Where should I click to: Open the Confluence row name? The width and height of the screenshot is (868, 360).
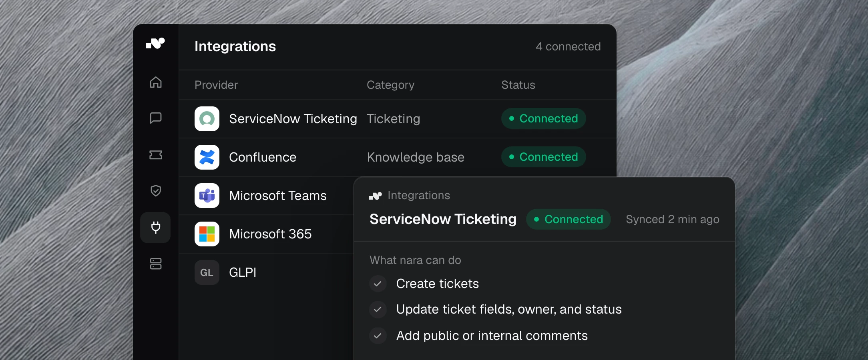263,157
